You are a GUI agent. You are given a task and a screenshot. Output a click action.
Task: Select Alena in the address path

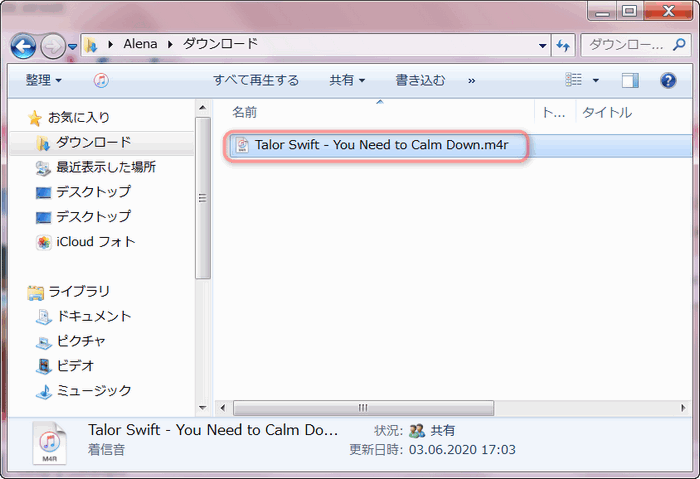click(140, 44)
